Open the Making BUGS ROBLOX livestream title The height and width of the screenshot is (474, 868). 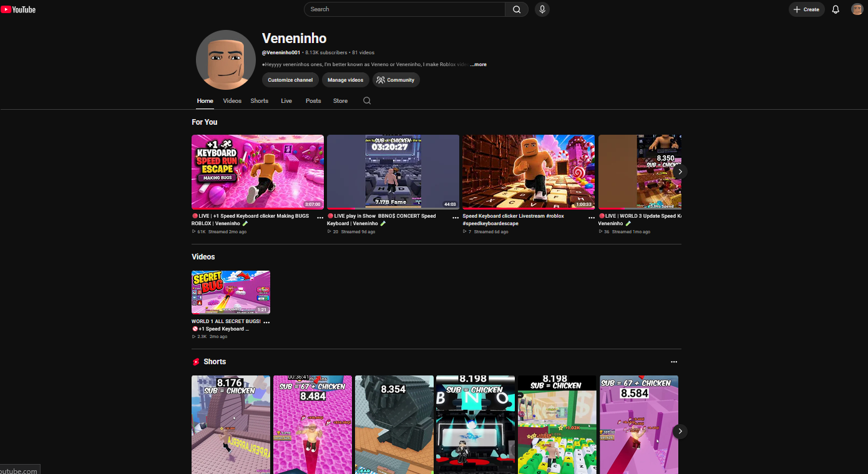point(250,220)
